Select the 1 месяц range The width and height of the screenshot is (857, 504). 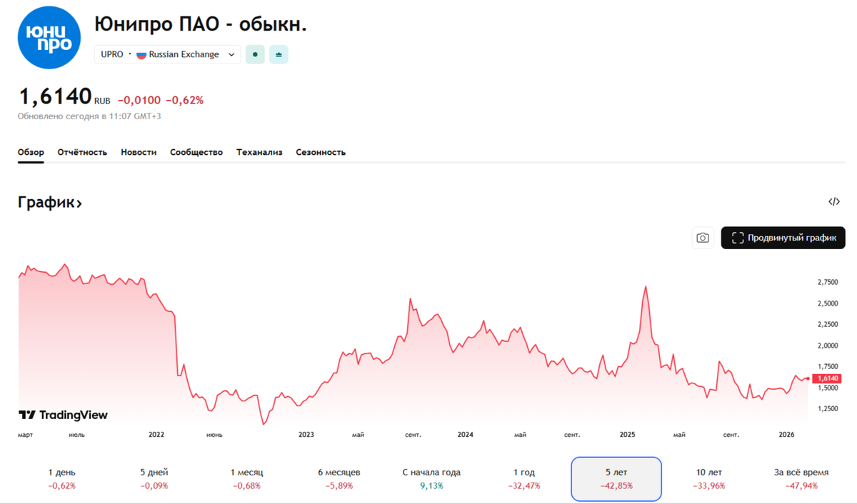[x=246, y=478]
